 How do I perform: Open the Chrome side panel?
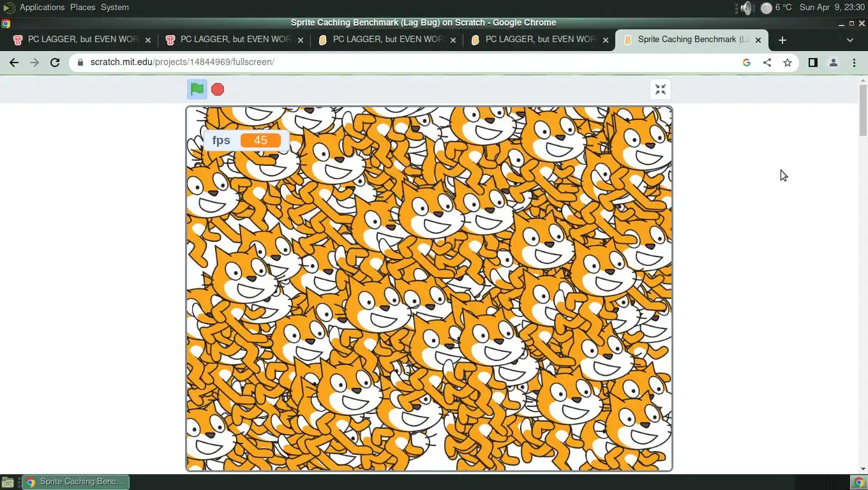click(x=813, y=63)
